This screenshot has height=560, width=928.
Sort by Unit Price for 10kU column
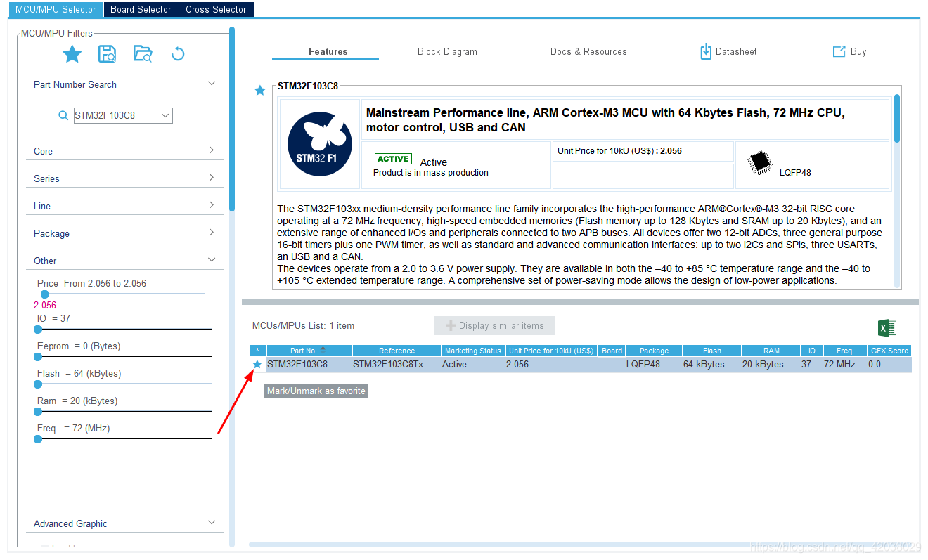pyautogui.click(x=552, y=351)
